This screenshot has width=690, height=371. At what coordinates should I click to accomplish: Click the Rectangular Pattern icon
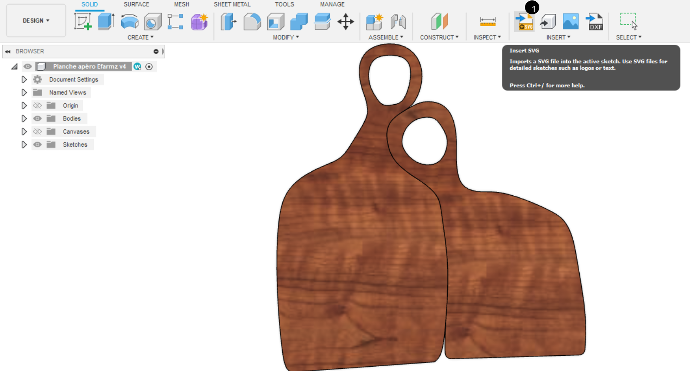[x=176, y=21]
